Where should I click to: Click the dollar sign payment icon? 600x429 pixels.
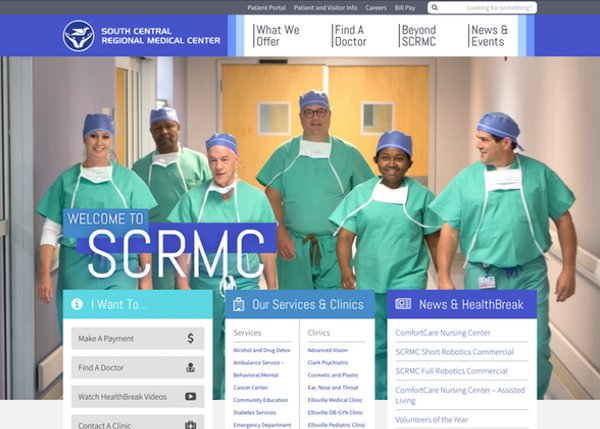191,338
